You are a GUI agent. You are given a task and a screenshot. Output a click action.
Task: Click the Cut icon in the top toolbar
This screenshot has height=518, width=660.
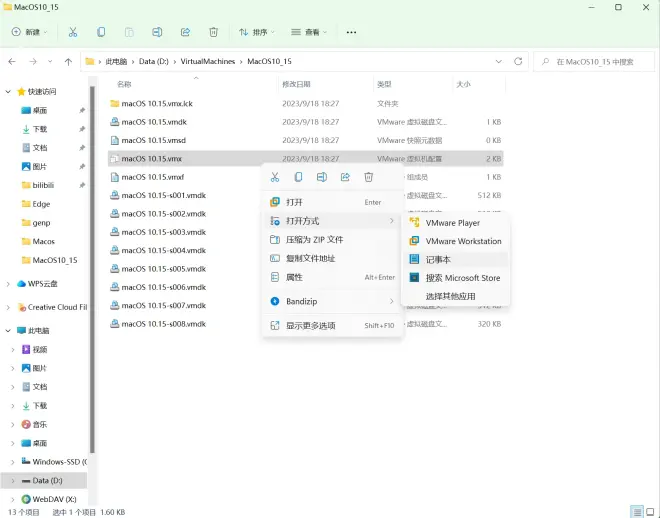(73, 32)
